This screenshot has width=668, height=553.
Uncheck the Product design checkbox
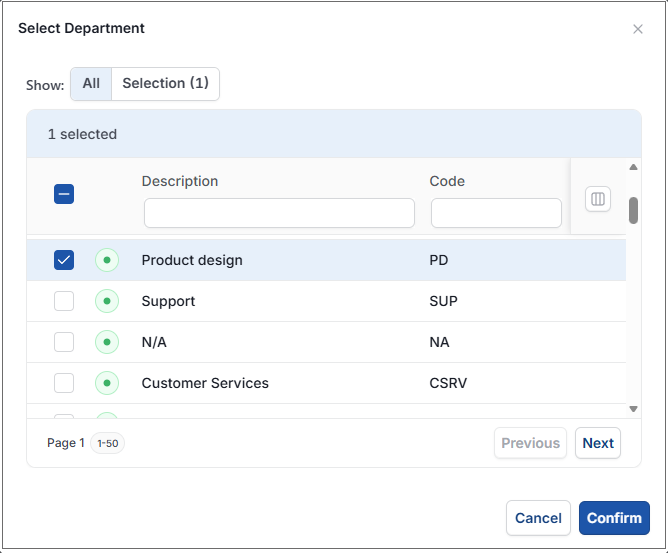64,260
